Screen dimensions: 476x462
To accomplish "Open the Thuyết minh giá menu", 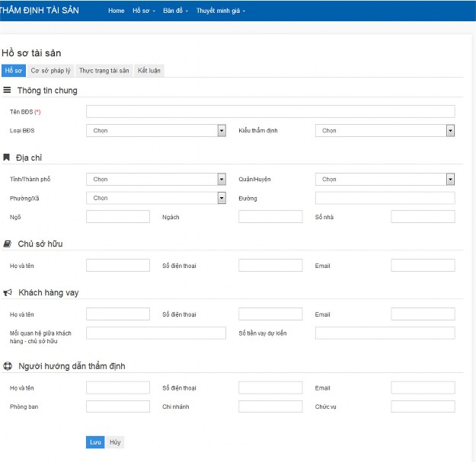I will 220,11.
